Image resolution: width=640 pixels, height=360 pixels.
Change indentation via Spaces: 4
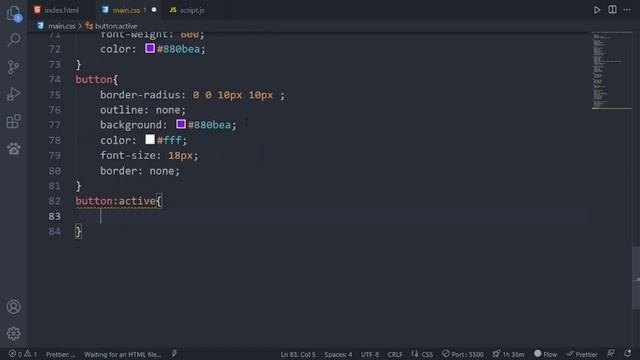click(x=338, y=354)
